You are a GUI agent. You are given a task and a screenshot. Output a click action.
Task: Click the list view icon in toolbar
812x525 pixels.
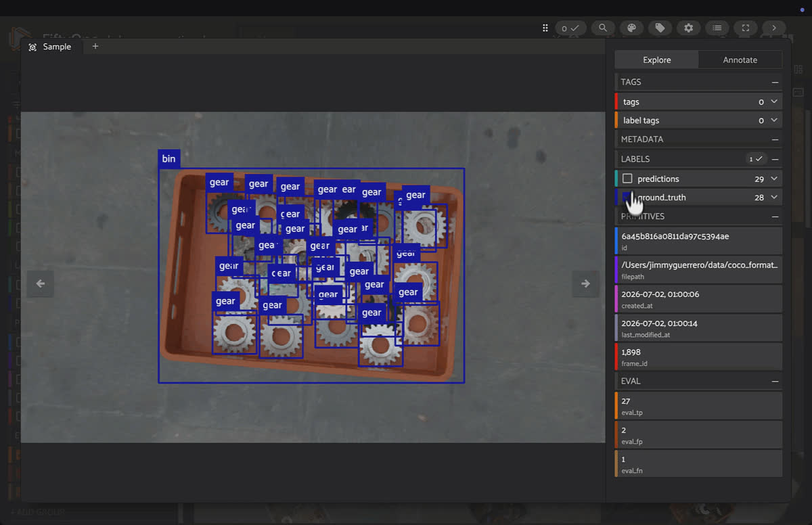coord(717,28)
